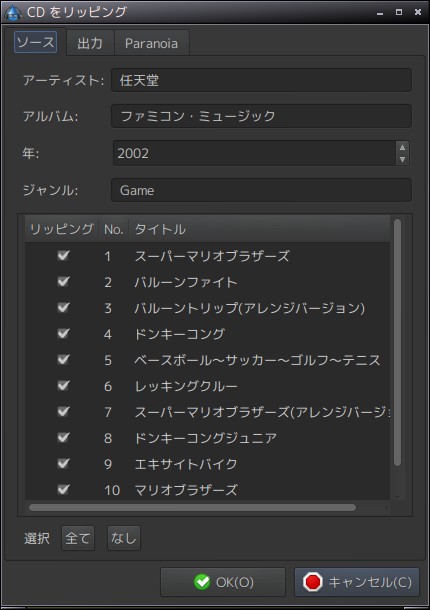Image resolution: width=430 pixels, height=610 pixels.
Task: Click in the ジャンル field showing Game
Action: click(x=261, y=190)
